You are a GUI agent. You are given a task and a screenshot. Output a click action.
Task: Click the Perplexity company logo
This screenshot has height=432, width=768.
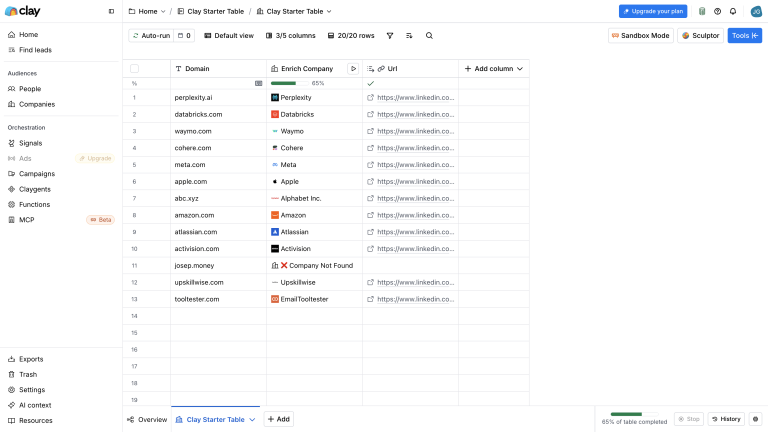click(x=275, y=97)
